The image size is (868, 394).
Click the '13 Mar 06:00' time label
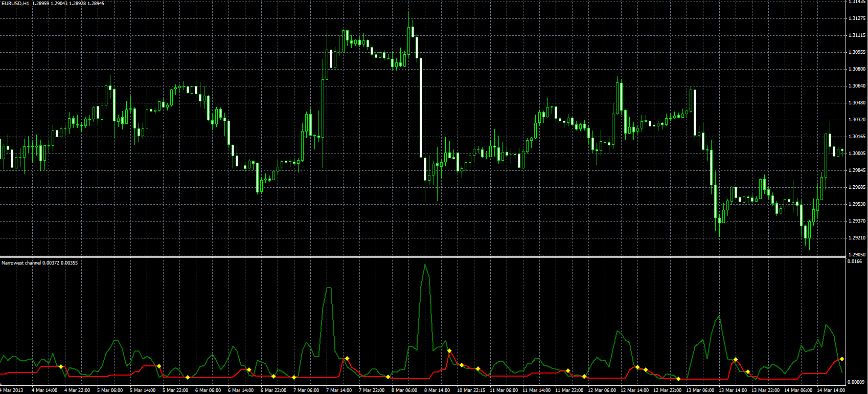click(x=700, y=390)
